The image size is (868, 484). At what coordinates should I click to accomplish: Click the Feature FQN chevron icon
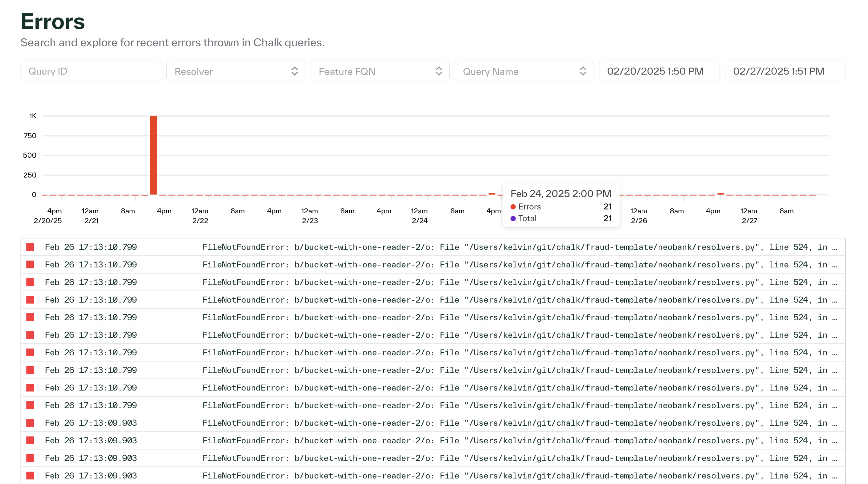(x=438, y=71)
